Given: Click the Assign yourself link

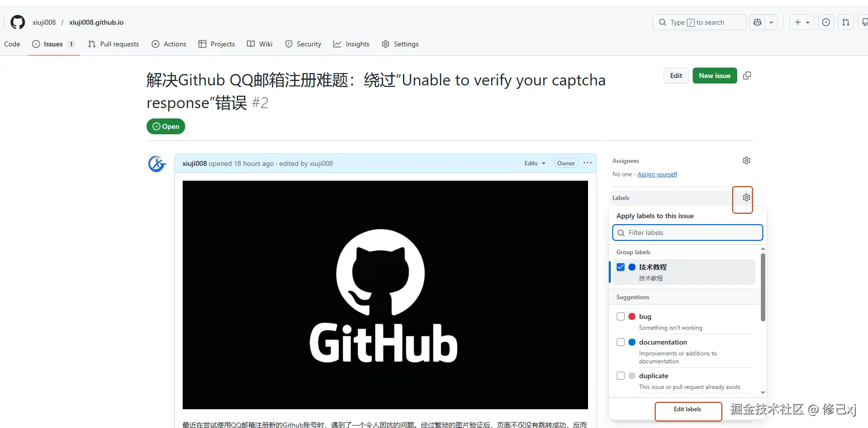Looking at the screenshot, I should [x=657, y=174].
